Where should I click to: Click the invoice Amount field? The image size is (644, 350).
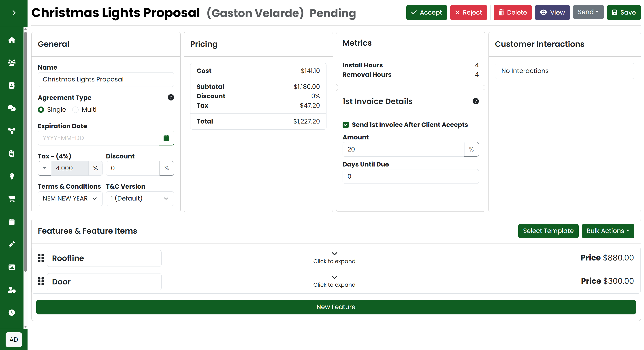pos(403,149)
